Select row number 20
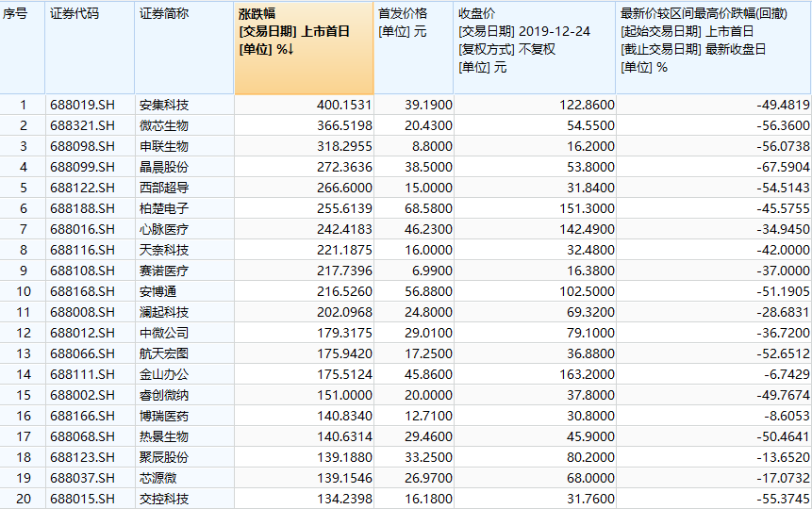Image resolution: width=812 pixels, height=509 pixels. pos(24,499)
